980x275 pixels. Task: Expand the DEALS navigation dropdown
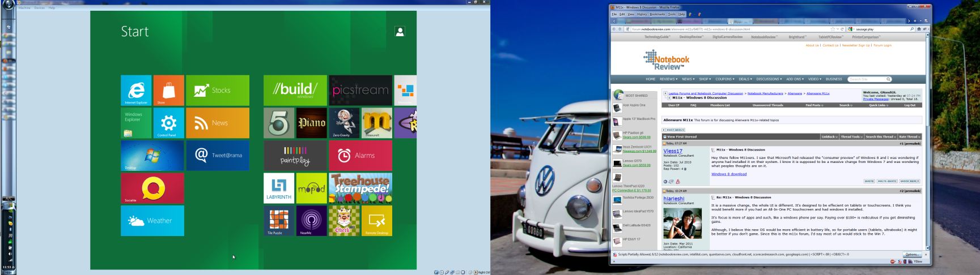pyautogui.click(x=746, y=79)
